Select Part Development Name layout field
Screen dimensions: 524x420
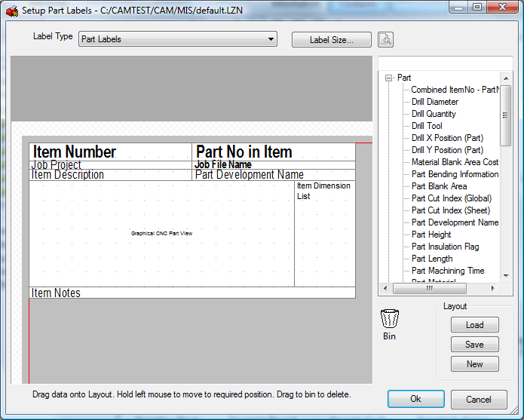(x=274, y=175)
